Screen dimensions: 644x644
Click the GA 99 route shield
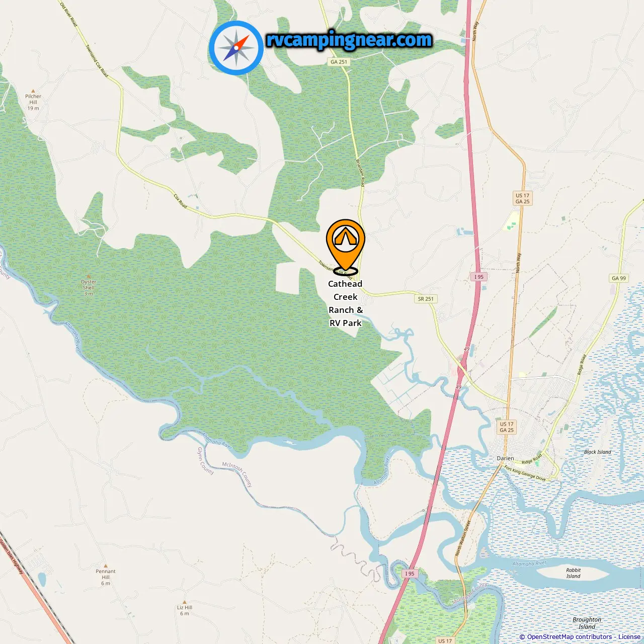tap(619, 278)
